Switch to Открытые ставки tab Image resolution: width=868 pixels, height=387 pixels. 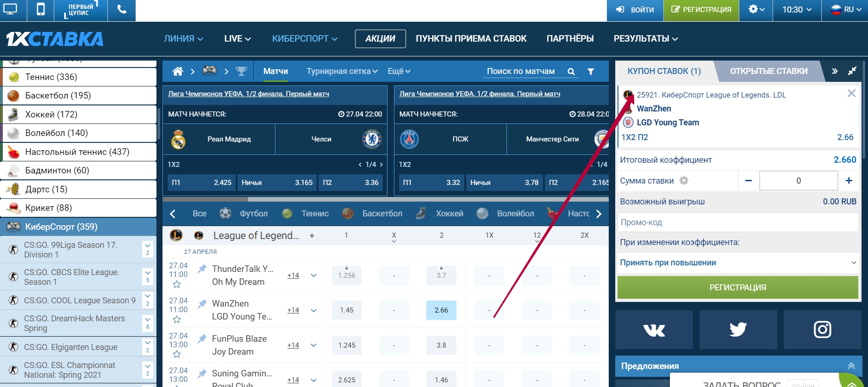[768, 71]
